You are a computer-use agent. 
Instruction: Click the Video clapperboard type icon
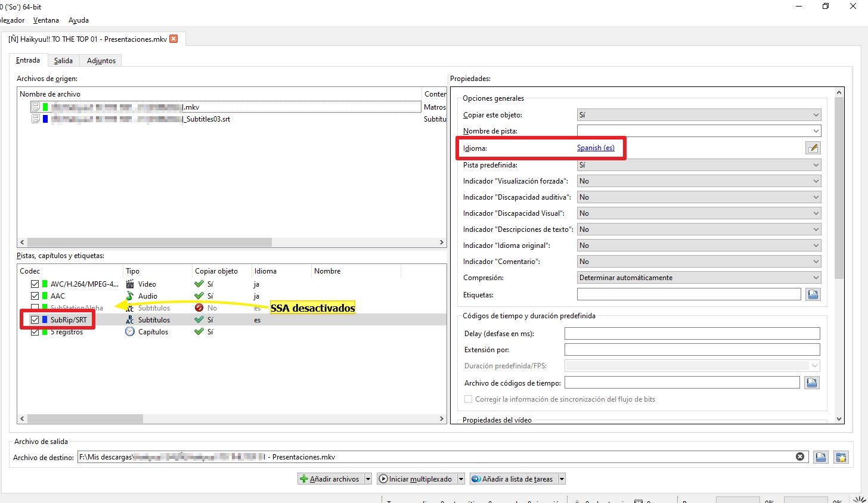[130, 284]
